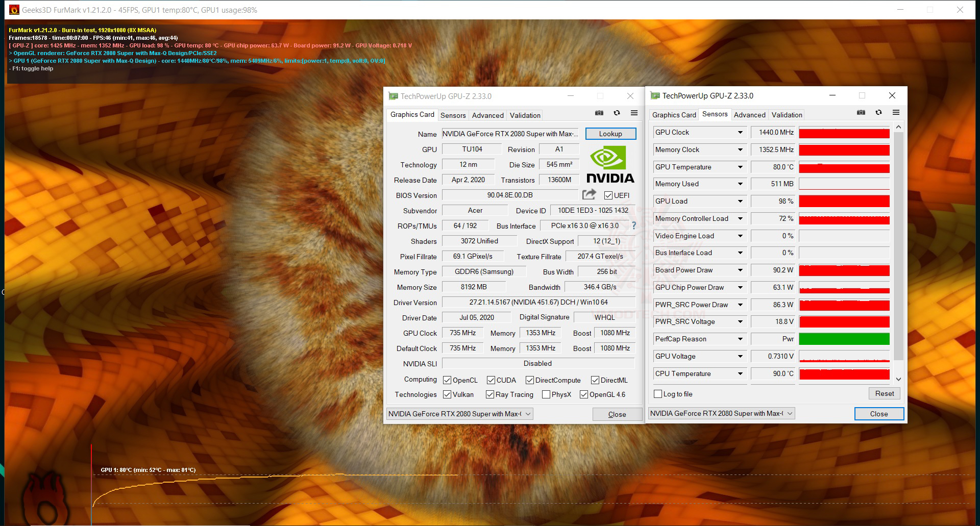The width and height of the screenshot is (980, 526).
Task: Enable the PhysX checkbox
Action: click(x=546, y=394)
